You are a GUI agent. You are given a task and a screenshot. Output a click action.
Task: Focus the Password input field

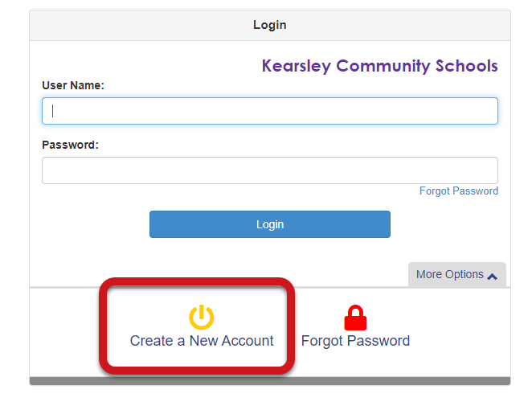pyautogui.click(x=270, y=170)
